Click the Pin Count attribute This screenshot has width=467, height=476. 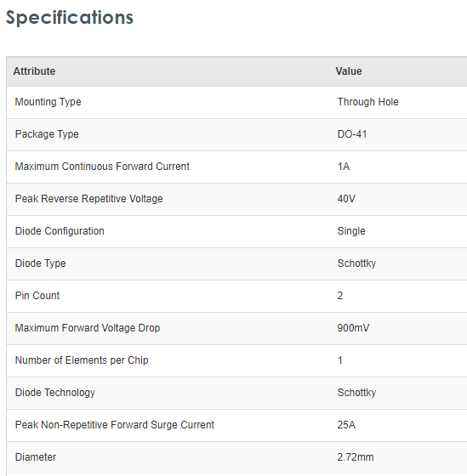[x=37, y=296]
